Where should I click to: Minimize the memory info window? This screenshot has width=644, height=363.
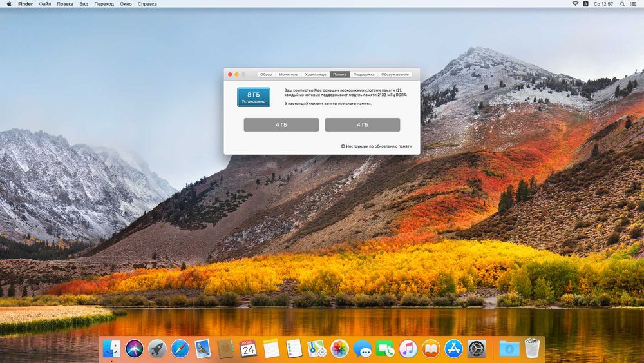tap(236, 74)
